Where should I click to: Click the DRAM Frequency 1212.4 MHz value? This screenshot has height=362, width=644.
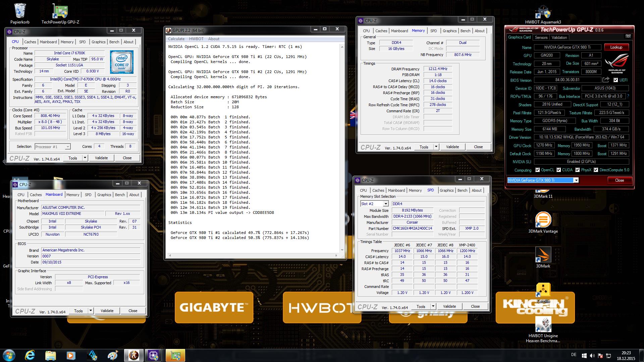pyautogui.click(x=438, y=69)
